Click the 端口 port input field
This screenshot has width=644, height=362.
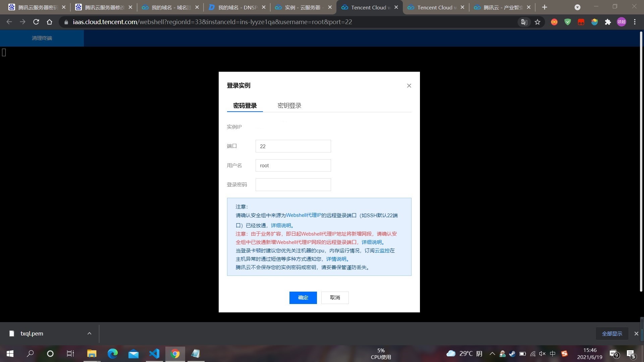293,146
